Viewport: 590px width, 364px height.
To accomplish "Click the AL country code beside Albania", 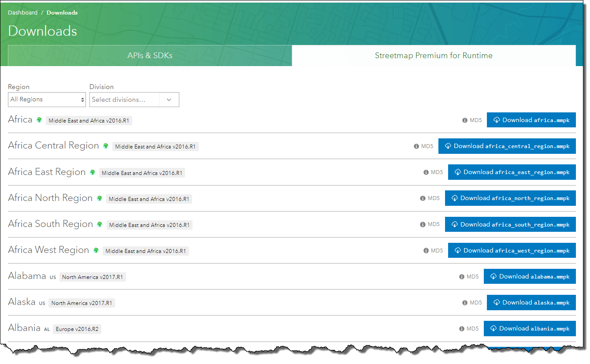I will pyautogui.click(x=47, y=329).
